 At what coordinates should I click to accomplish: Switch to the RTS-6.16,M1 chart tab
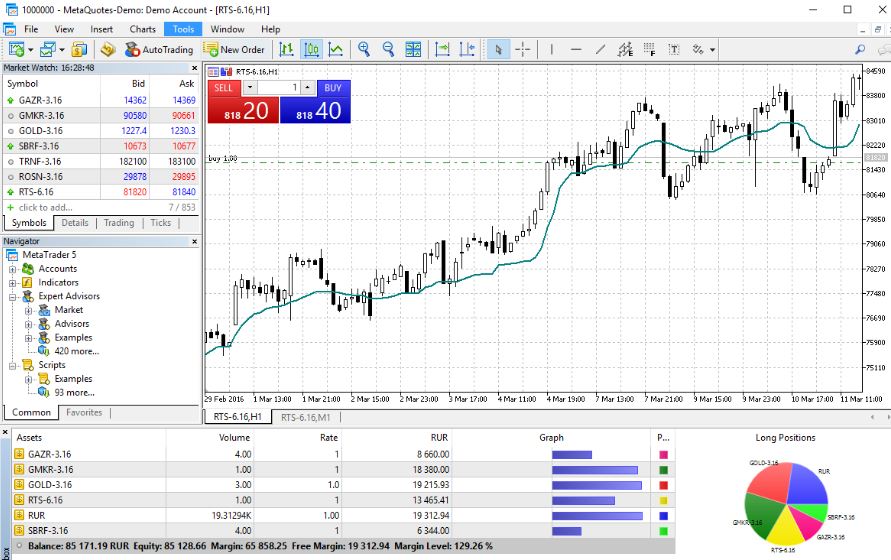pos(306,417)
